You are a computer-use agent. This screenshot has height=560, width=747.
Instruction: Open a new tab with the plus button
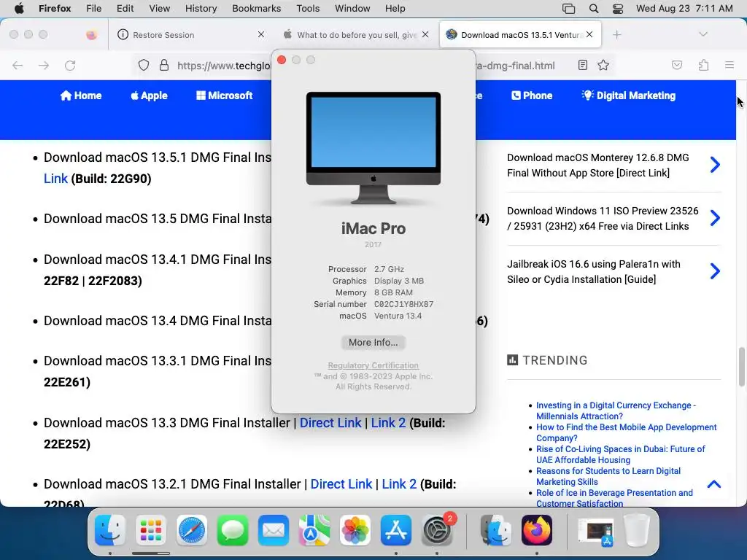[x=617, y=34]
